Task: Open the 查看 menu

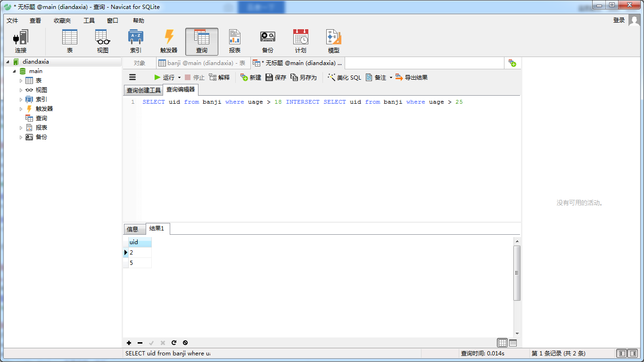Action: tap(35, 20)
